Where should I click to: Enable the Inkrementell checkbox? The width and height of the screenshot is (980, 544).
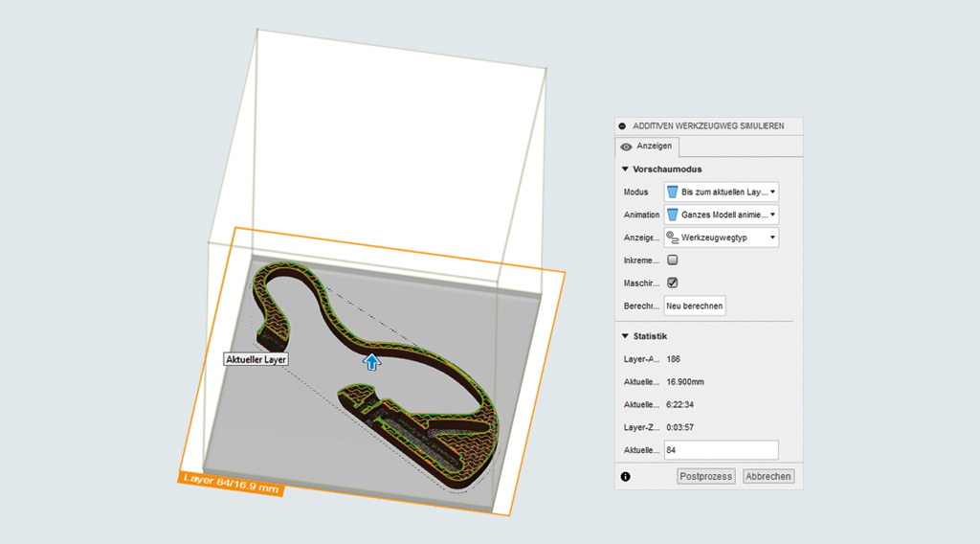tap(672, 260)
